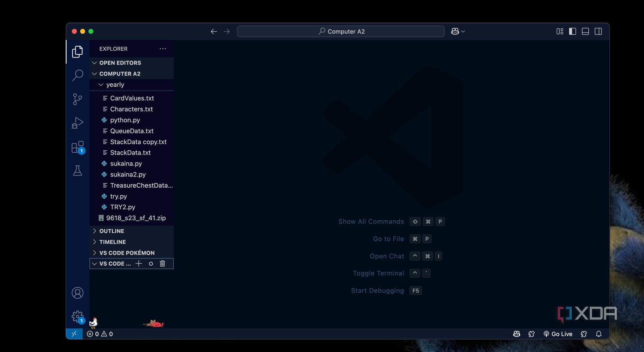
Task: Toggle the bottom panel
Action: pyautogui.click(x=585, y=31)
